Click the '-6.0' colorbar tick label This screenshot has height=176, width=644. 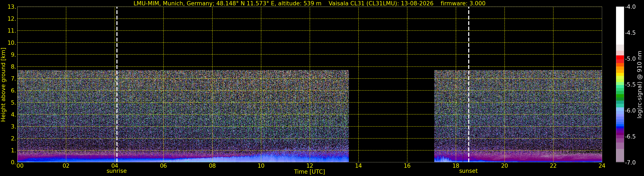(630, 111)
